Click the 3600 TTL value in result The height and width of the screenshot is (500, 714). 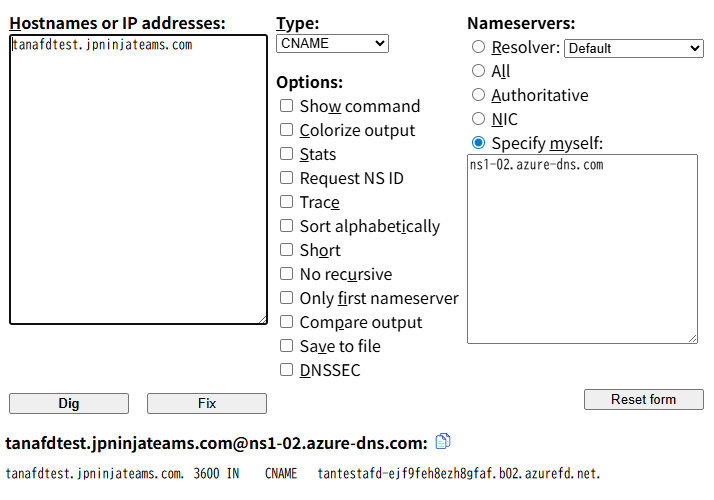pos(206,474)
